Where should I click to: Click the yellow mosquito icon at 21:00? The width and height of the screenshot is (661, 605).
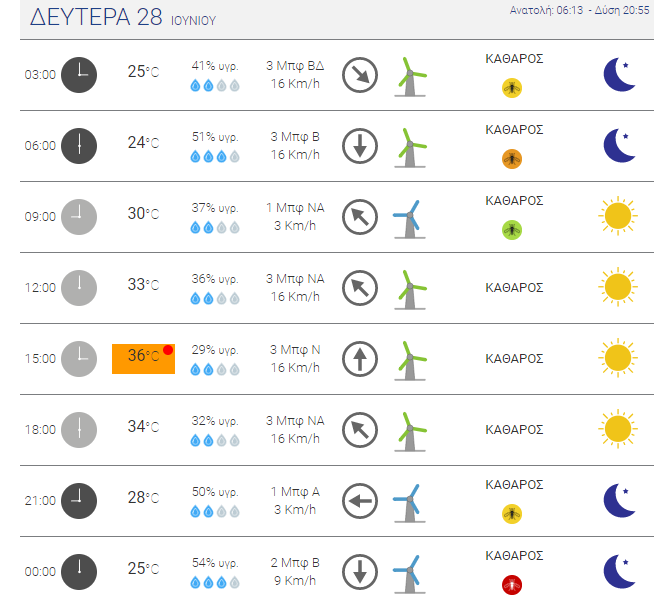(512, 514)
